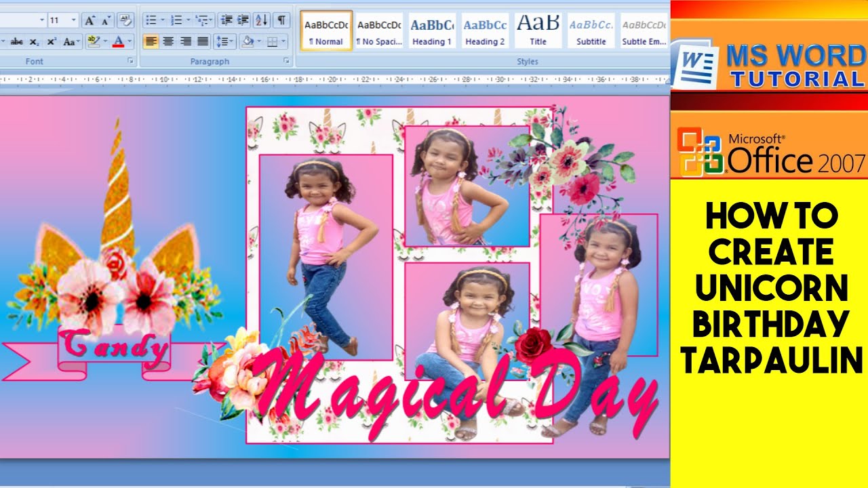The width and height of the screenshot is (868, 488).
Task: Select Align Text Left
Action: click(x=151, y=41)
